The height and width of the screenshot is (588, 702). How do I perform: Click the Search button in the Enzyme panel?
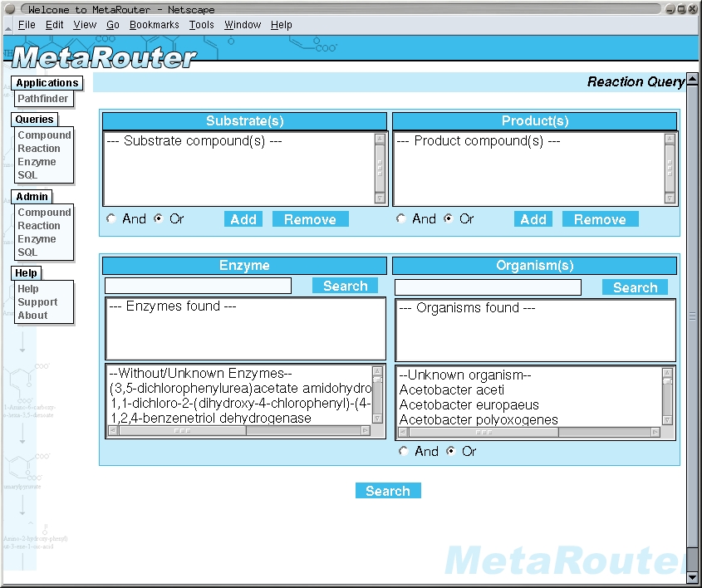(345, 286)
